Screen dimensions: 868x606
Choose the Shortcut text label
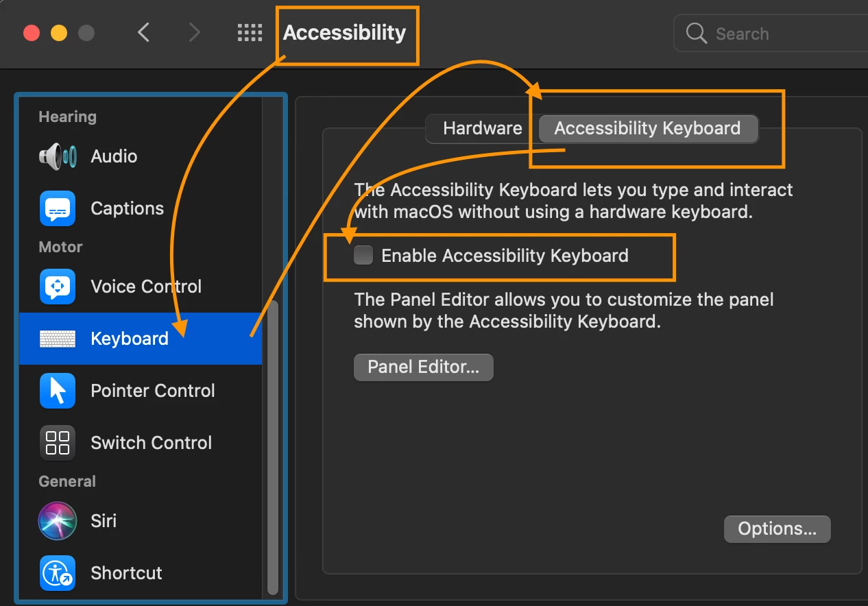pos(127,573)
